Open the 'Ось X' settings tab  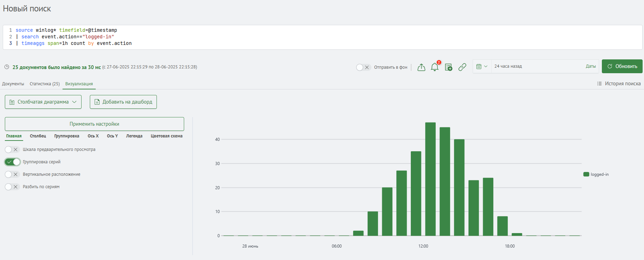click(93, 136)
